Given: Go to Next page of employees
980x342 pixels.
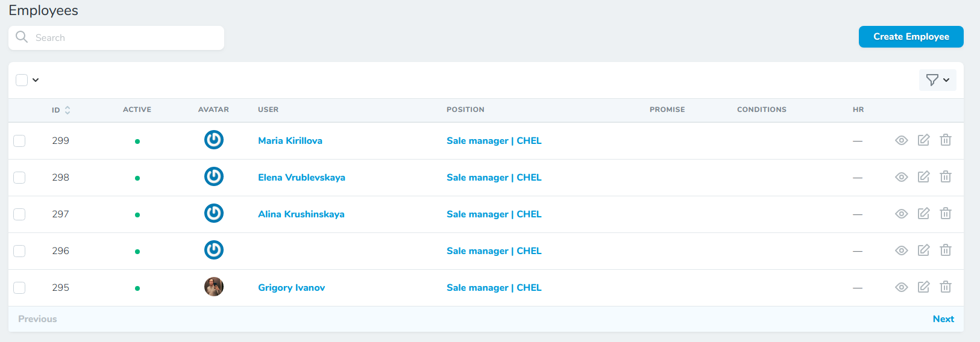Looking at the screenshot, I should pyautogui.click(x=943, y=319).
